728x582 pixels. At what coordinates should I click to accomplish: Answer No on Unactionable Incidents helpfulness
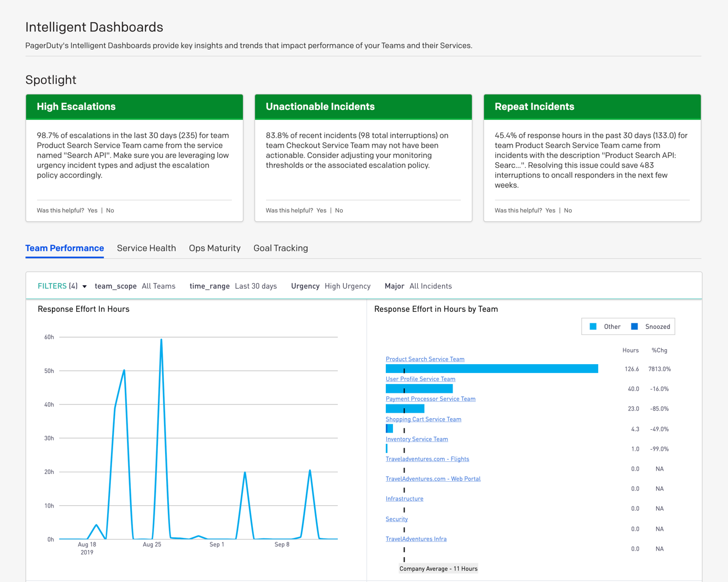pos(339,210)
